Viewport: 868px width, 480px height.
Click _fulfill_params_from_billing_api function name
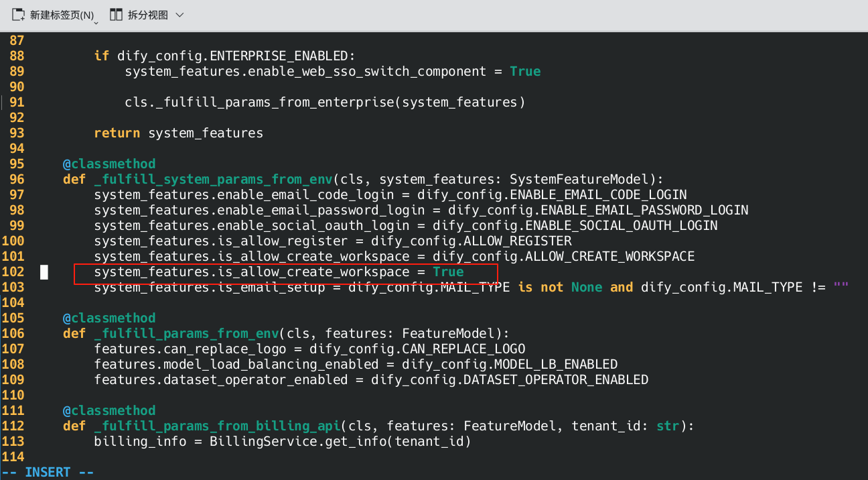[x=216, y=426]
